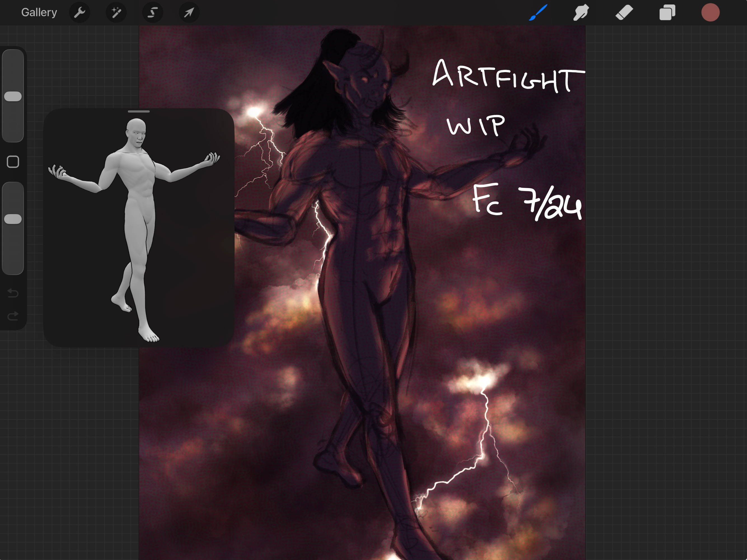Select the Brush tool

(538, 13)
